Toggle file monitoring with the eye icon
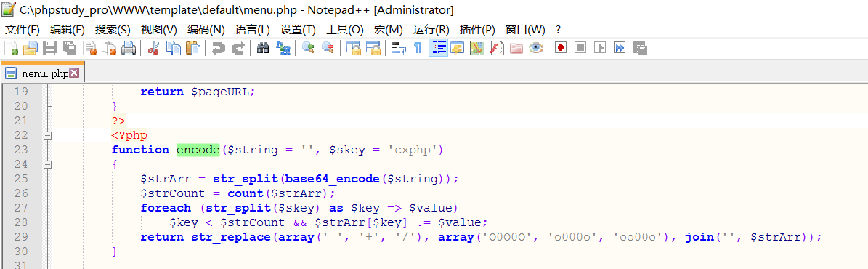The image size is (868, 269). click(x=535, y=48)
